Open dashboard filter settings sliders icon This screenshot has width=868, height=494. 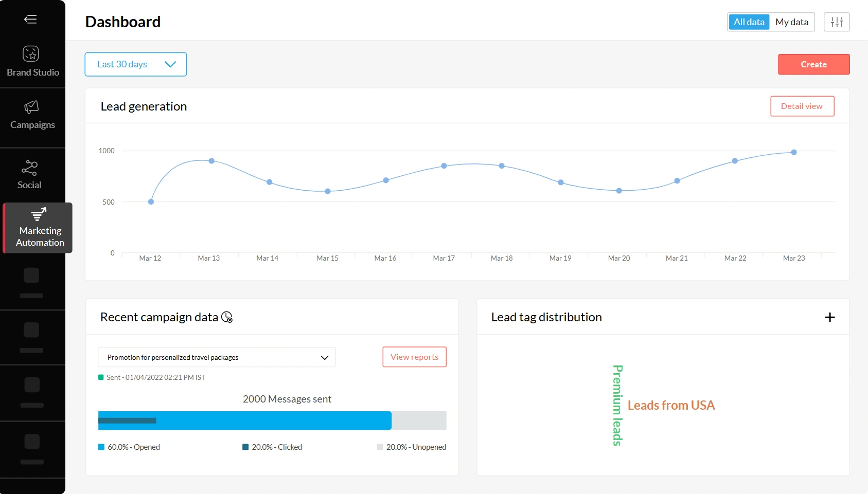coord(837,22)
